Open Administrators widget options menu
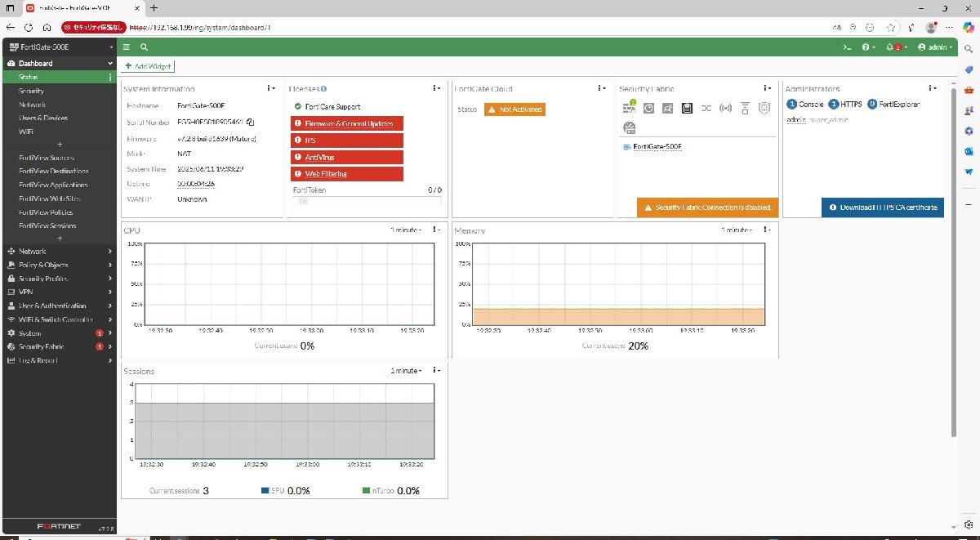The image size is (980, 540). tap(933, 88)
